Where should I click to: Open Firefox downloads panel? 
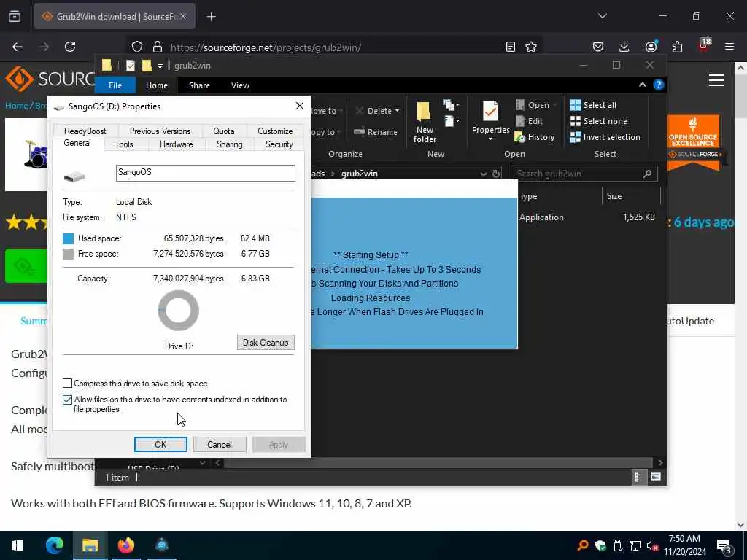pos(624,47)
